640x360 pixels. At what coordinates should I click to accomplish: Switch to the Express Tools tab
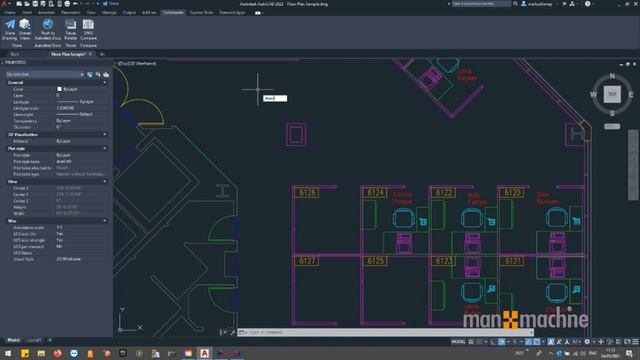(201, 13)
